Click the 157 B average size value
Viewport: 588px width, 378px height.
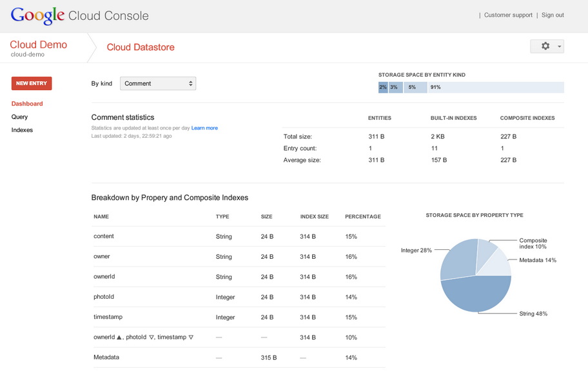[439, 160]
